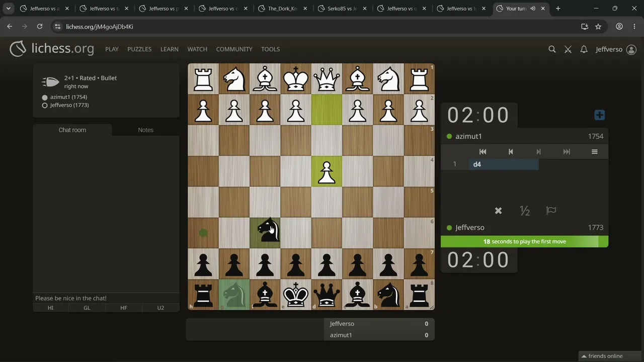Jump to the last move
Viewport: 644px width, 362px height.
(x=567, y=152)
